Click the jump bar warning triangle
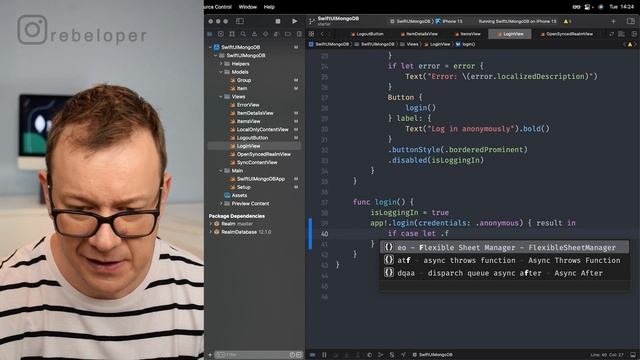The image size is (640, 360). pos(629,44)
